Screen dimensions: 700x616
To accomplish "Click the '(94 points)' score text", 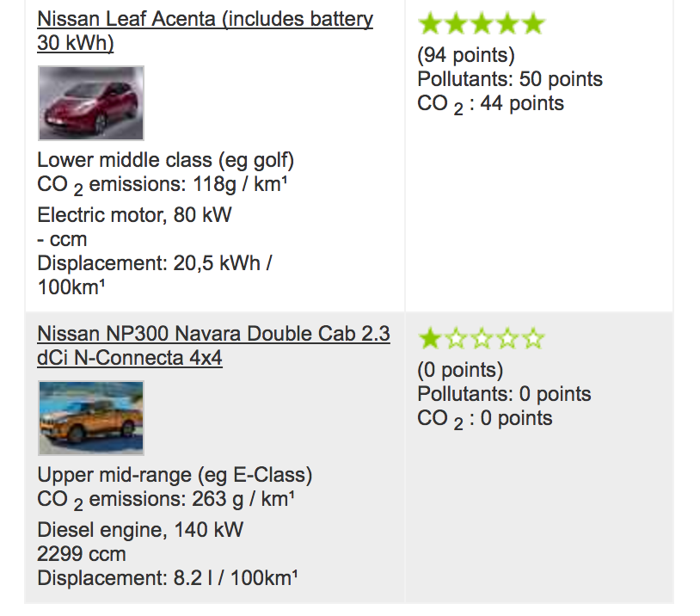I will tap(466, 55).
